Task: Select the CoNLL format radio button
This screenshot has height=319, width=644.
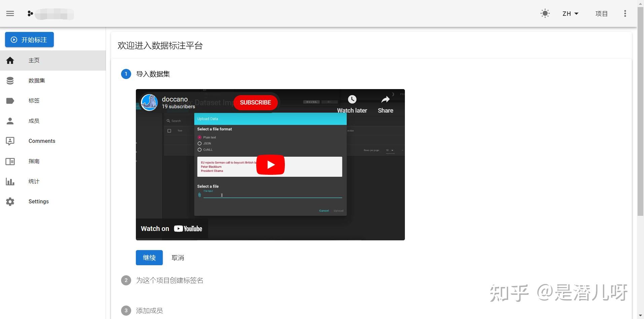Action: (199, 150)
